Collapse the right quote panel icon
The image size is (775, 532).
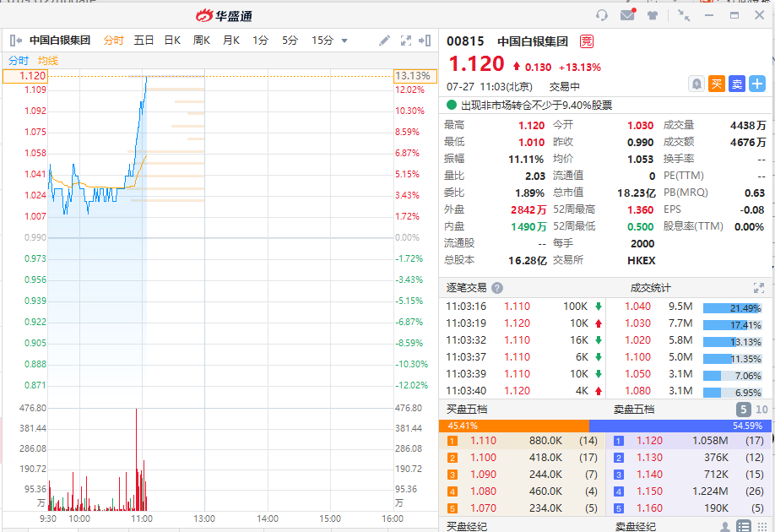coord(425,41)
